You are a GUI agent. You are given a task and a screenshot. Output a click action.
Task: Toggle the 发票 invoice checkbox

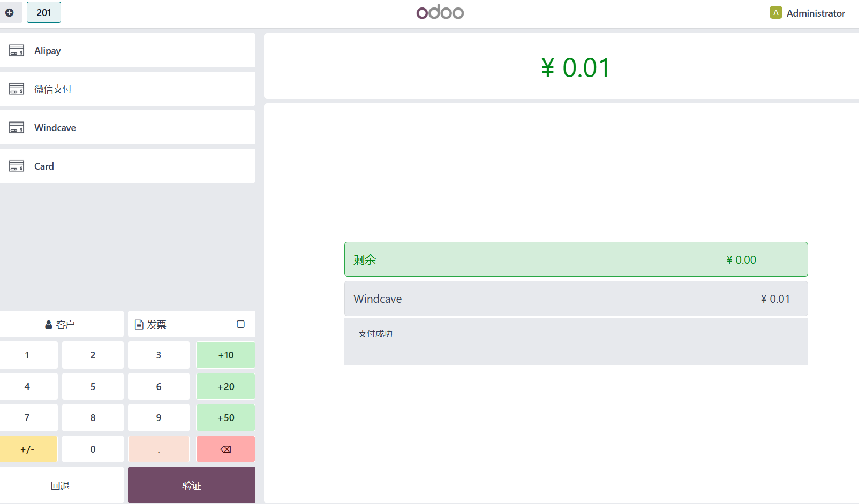click(x=241, y=324)
